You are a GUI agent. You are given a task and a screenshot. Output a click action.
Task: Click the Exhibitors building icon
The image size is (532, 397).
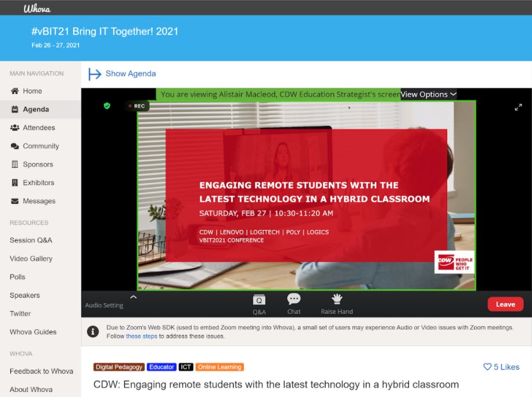(x=15, y=182)
